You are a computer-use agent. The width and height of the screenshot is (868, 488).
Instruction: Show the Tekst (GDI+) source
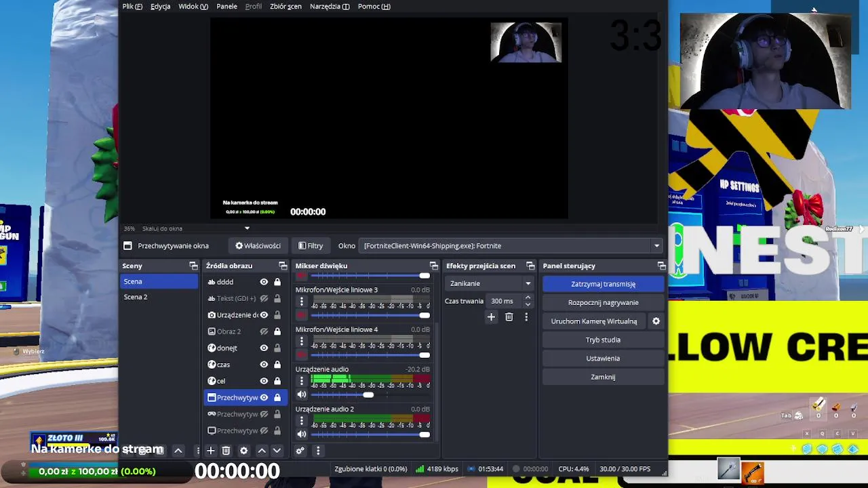264,298
